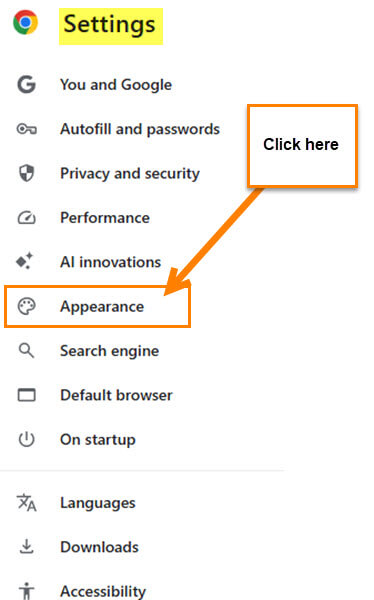This screenshot has height=600, width=374.
Task: Click the Chrome logo icon
Action: (x=26, y=22)
